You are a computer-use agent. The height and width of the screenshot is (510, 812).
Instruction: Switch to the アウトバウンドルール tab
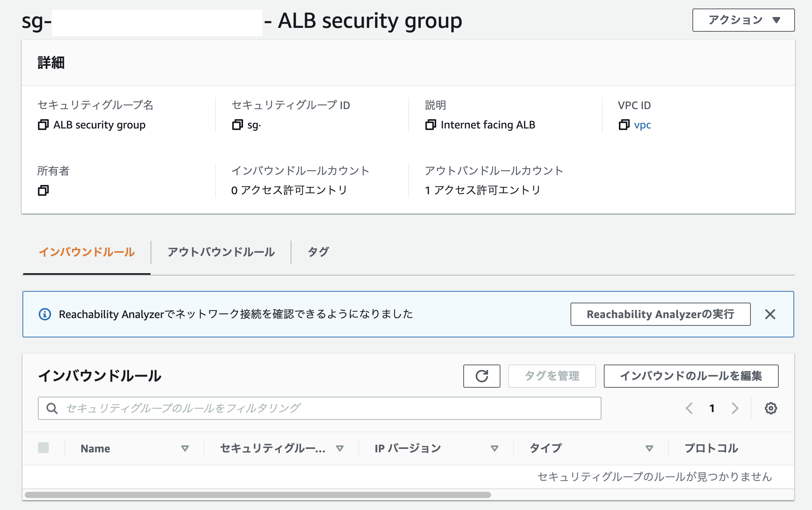221,252
